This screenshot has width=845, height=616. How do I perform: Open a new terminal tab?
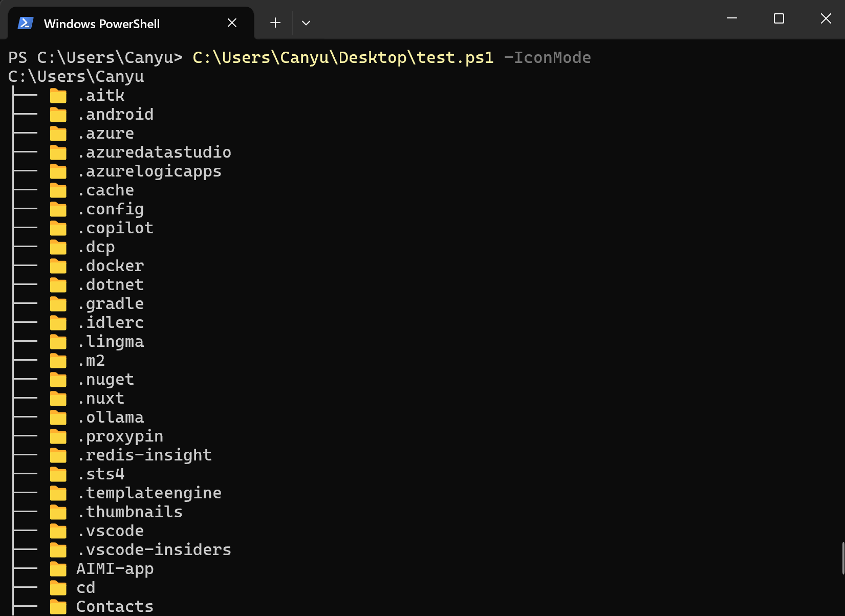275,23
